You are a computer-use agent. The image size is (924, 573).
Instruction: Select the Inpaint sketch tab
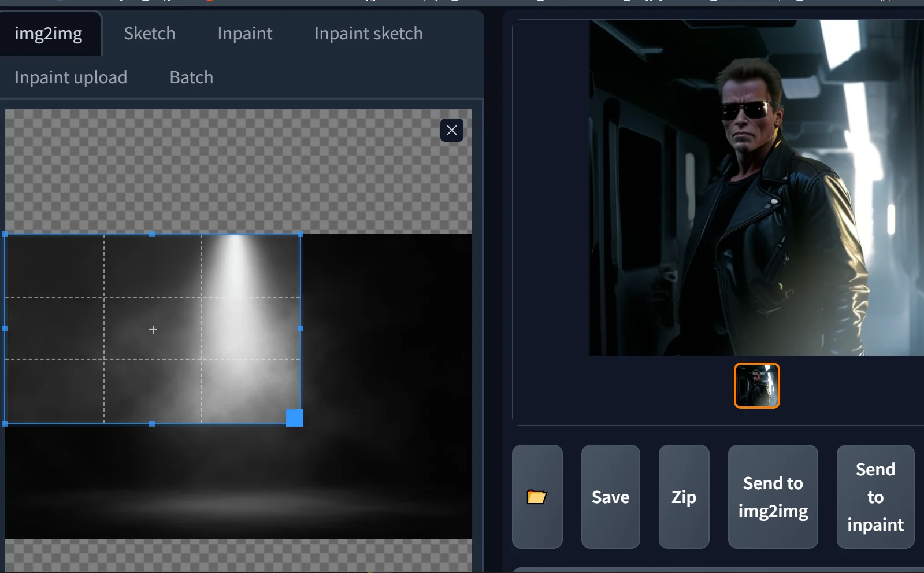[369, 34]
